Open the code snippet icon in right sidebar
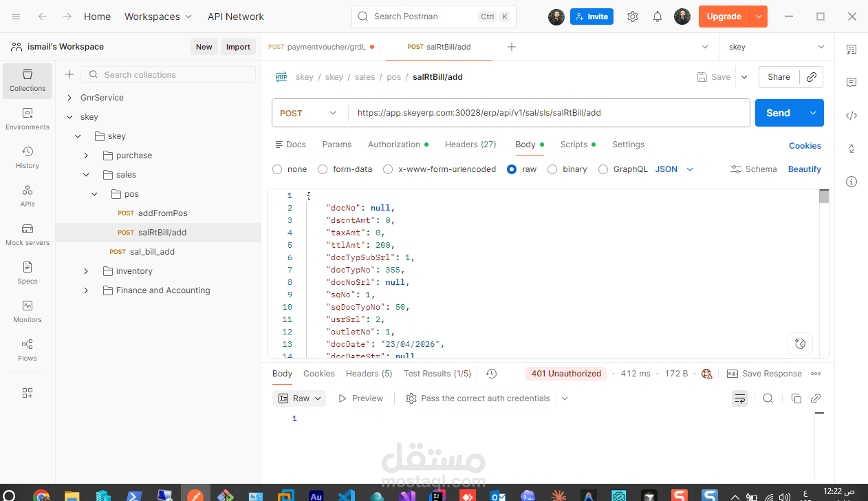 click(x=851, y=116)
